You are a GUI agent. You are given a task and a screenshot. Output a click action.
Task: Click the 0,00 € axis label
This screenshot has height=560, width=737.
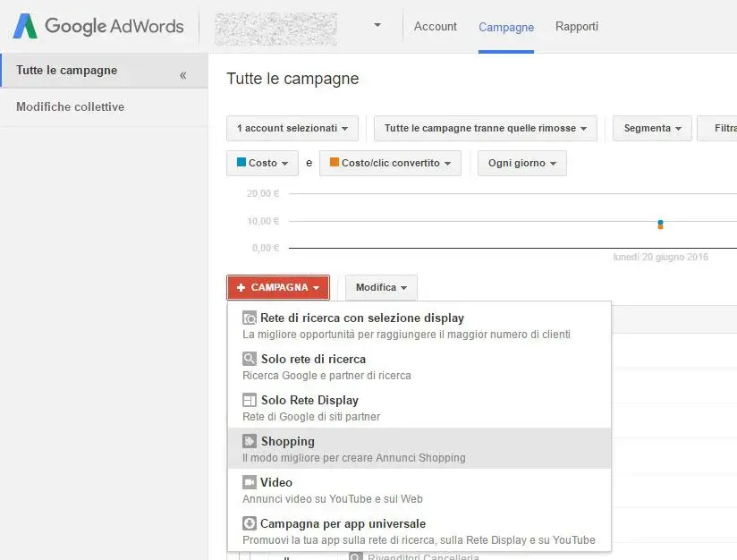266,248
